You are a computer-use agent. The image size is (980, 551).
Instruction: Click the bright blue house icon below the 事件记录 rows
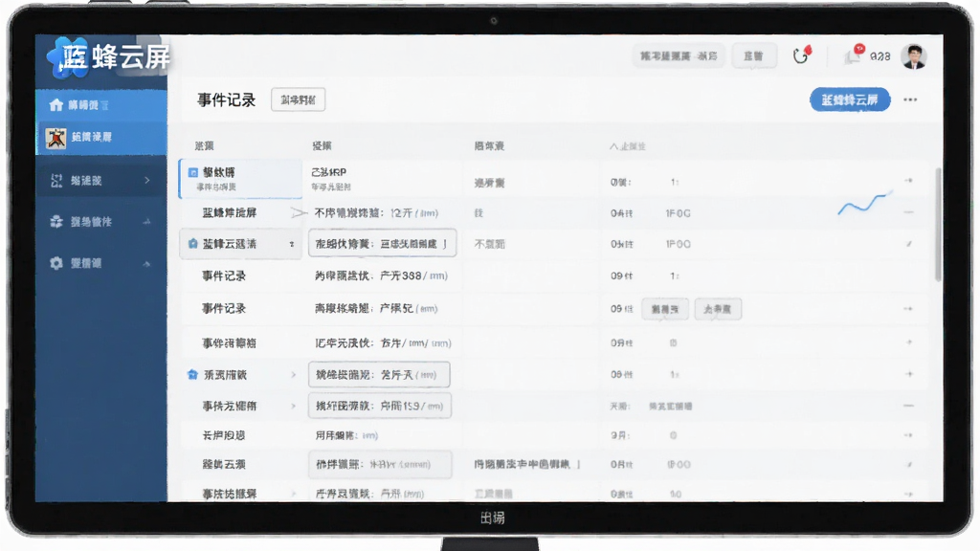click(x=192, y=375)
